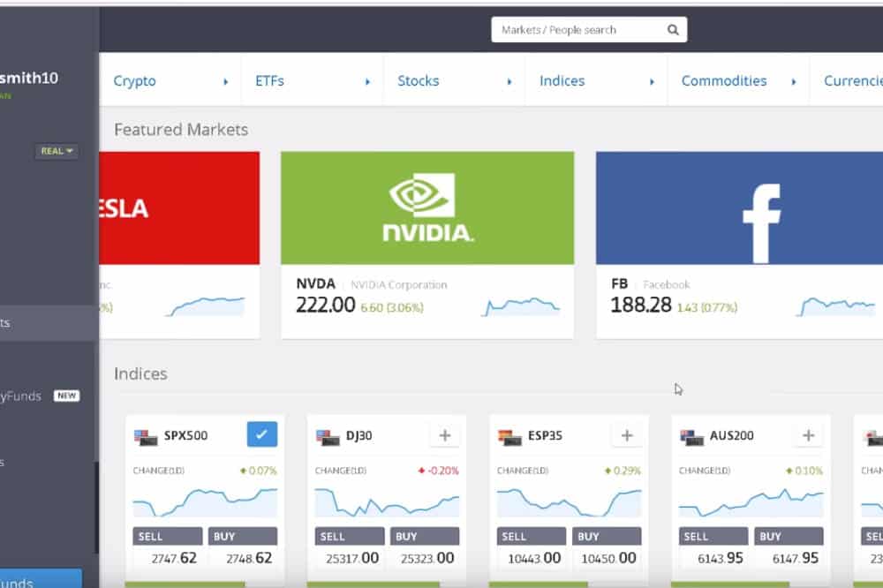Click the ESP35 flag icon

coord(509,437)
